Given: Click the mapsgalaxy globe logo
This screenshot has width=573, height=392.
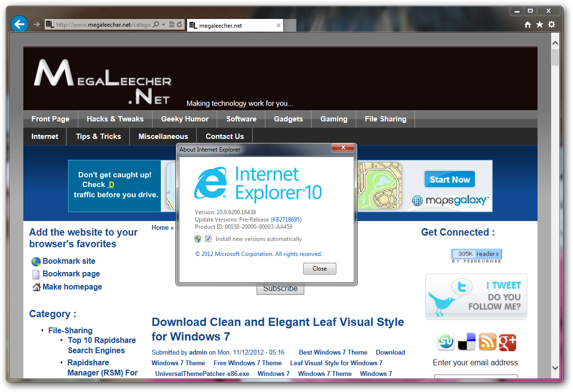Looking at the screenshot, I should (417, 201).
